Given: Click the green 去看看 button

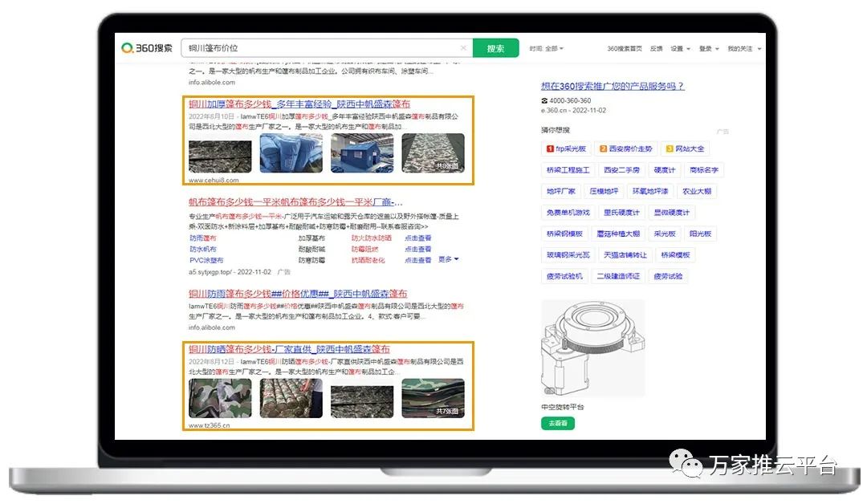Looking at the screenshot, I should coord(558,423).
